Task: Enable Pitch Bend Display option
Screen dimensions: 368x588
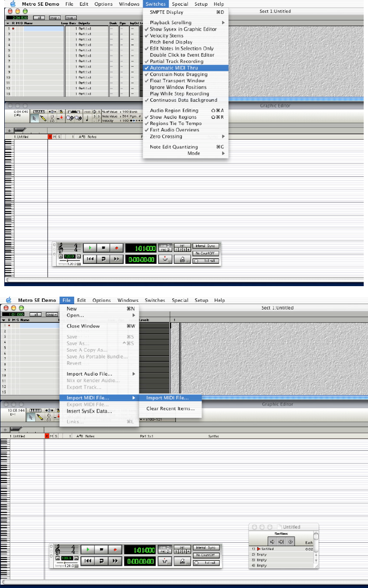Action: (185, 42)
